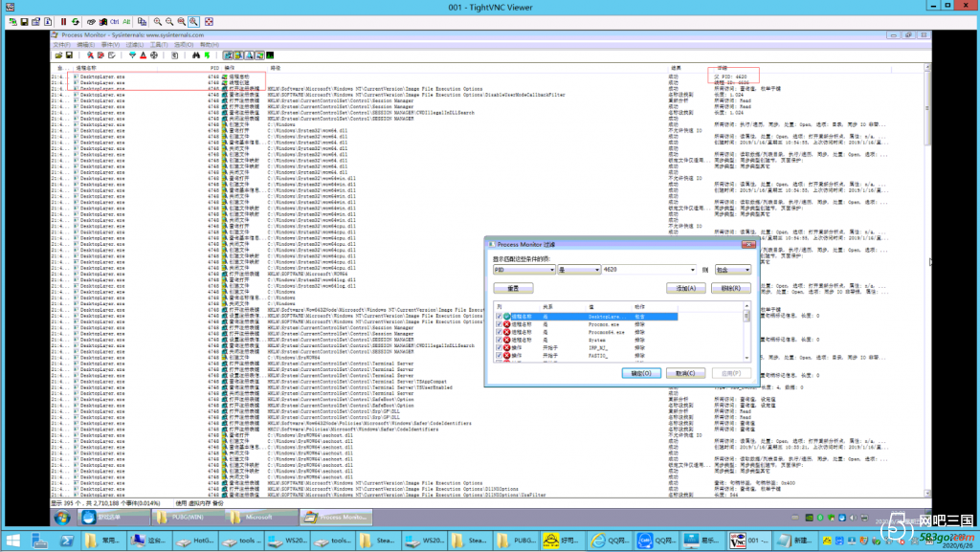Uncheck the Procmon.exe filter row checkbox
The image size is (980, 552).
499,324
